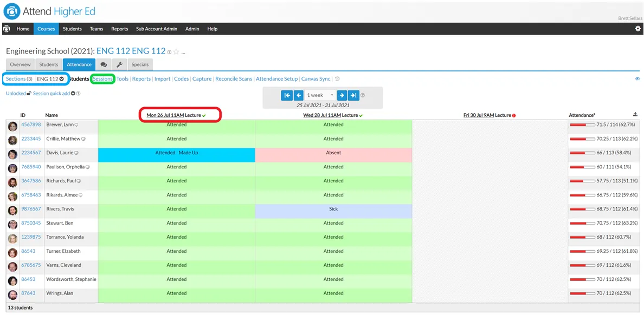Favorite the course with the star icon
The height and width of the screenshot is (315, 644).
pos(176,51)
